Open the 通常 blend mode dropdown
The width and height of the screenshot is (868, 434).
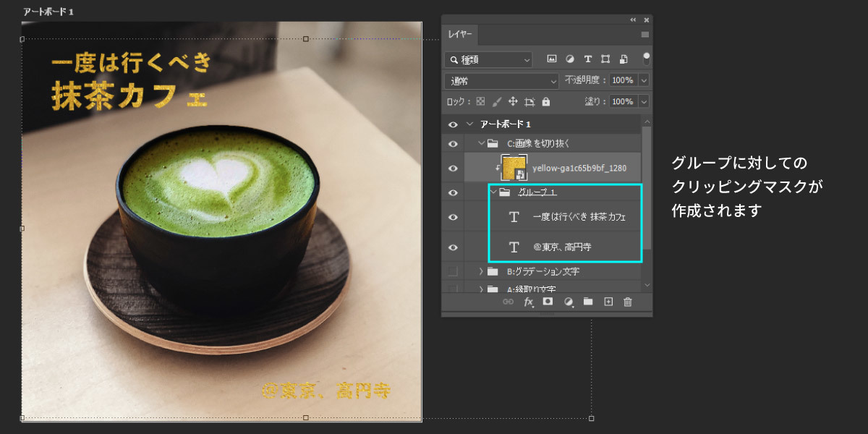tap(502, 81)
